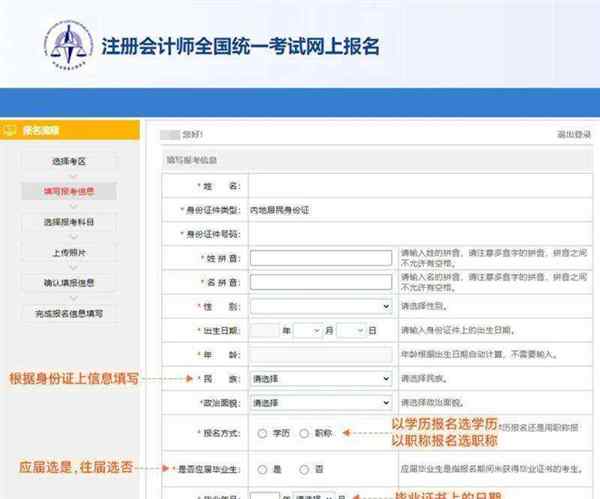600x499 pixels.
Task: Open the 填写报考信息 step
Action: [x=69, y=191]
